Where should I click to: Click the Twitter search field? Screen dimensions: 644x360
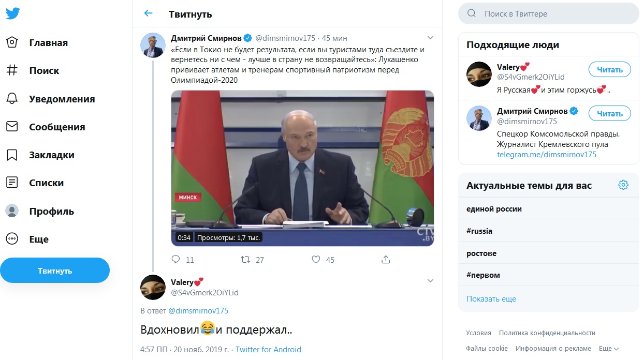click(x=549, y=14)
